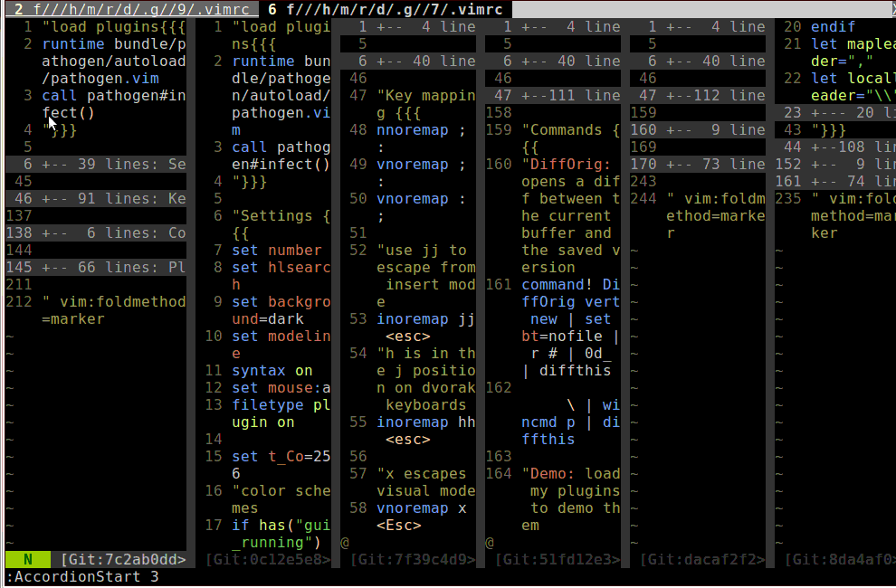The image size is (896, 588).
Task: Click the '"DiffOrig:' comment line
Action: (566, 164)
